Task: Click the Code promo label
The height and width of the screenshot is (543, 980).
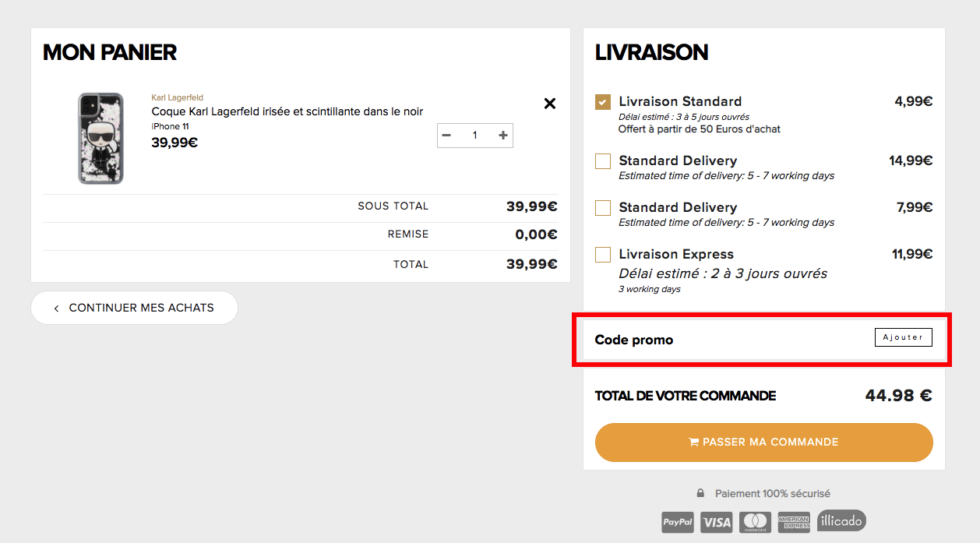Action: [x=634, y=340]
